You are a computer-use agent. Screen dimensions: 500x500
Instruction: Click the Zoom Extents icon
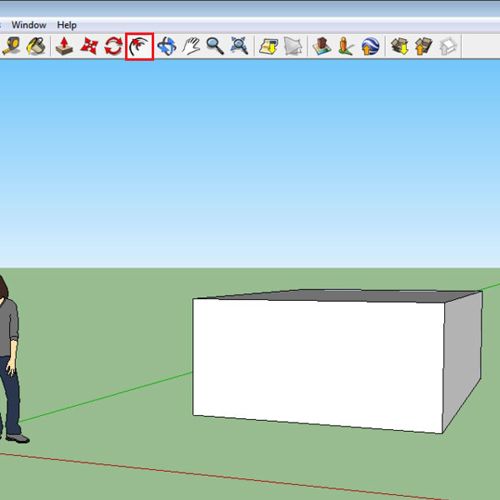[x=239, y=46]
